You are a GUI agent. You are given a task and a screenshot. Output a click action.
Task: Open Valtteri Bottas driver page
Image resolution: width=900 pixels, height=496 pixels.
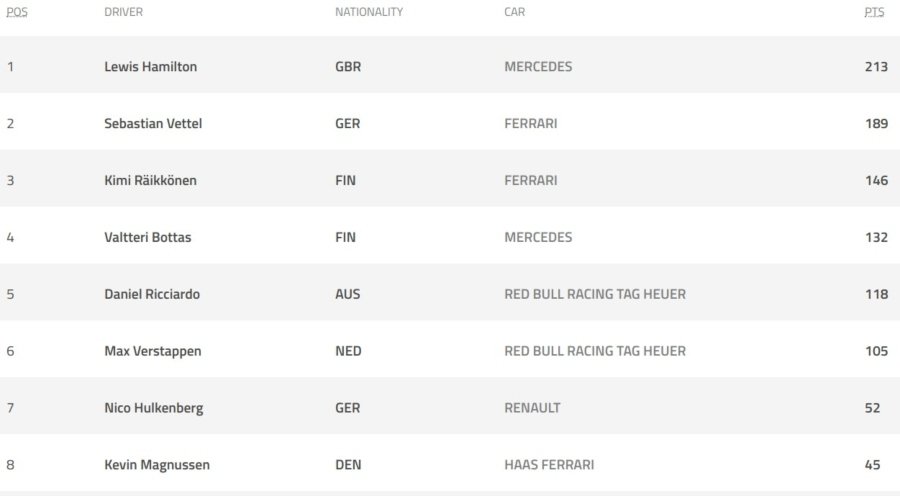tap(148, 237)
